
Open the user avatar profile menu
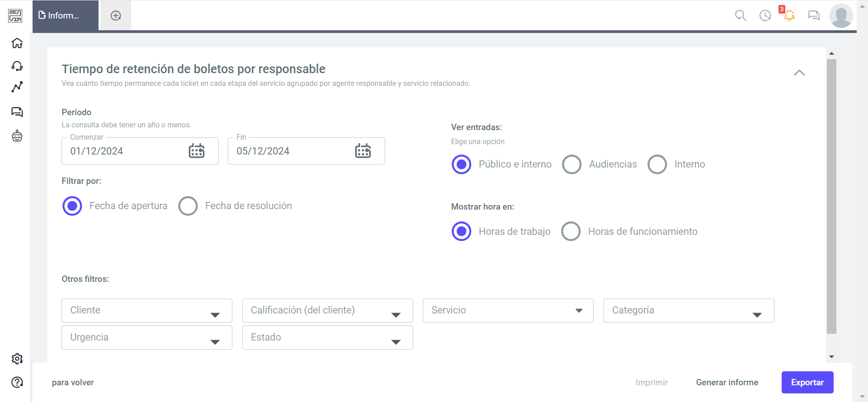tap(841, 16)
